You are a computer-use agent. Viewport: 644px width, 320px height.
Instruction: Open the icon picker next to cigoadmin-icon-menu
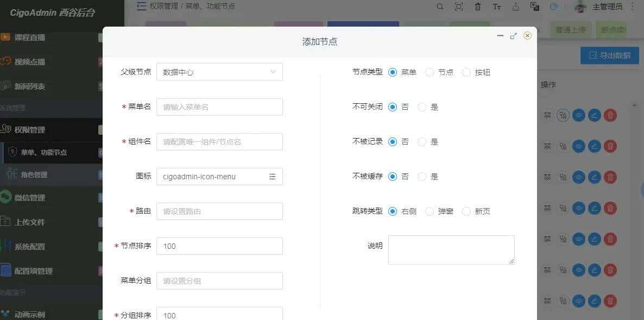[x=273, y=177]
